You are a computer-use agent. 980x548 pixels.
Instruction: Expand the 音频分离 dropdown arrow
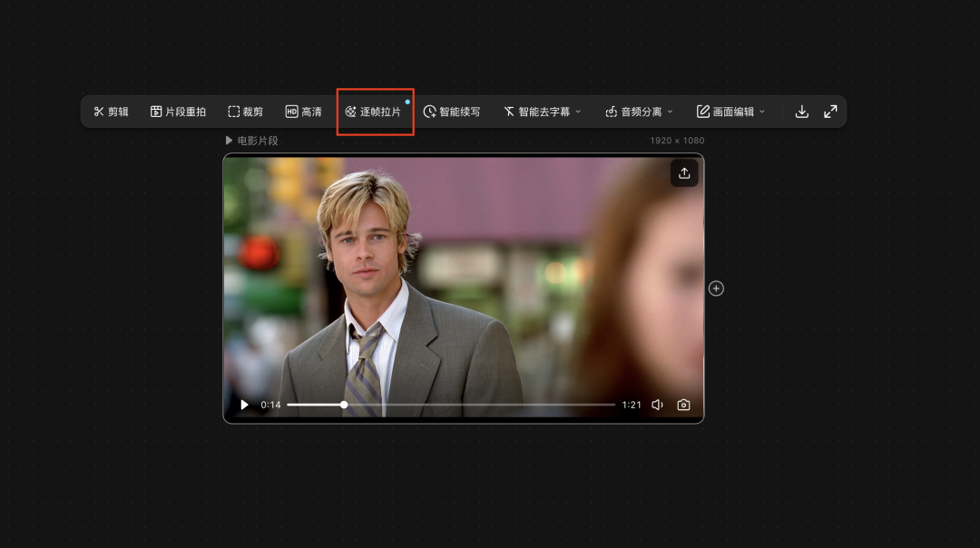[x=670, y=112]
